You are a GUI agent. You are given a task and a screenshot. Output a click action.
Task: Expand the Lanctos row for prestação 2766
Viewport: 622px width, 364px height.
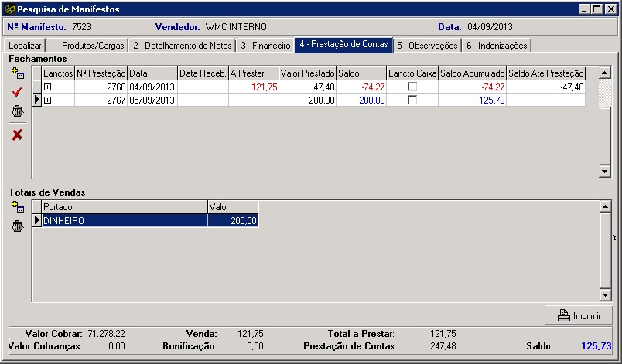[x=48, y=87]
